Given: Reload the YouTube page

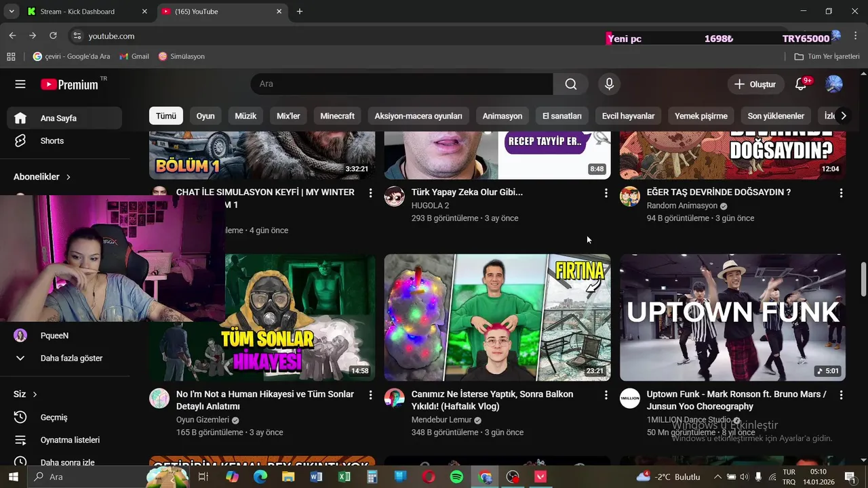Looking at the screenshot, I should click(53, 36).
